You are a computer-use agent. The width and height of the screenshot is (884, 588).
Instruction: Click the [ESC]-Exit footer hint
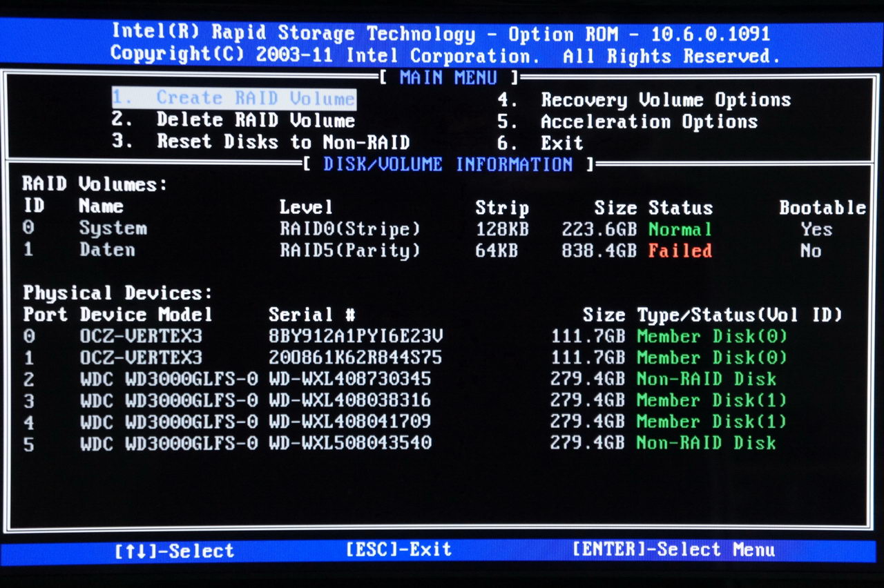click(398, 549)
